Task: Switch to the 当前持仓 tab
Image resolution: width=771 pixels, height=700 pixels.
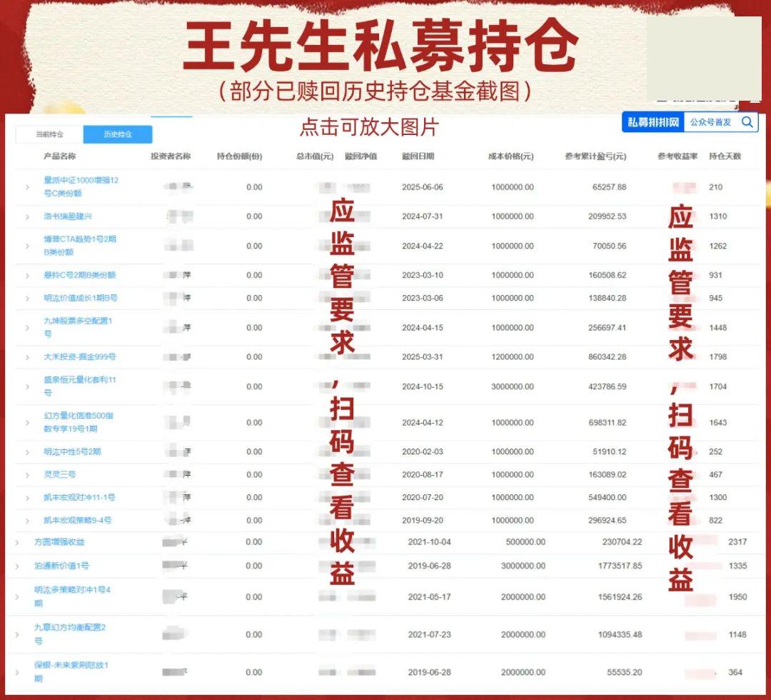Action: pos(50,134)
